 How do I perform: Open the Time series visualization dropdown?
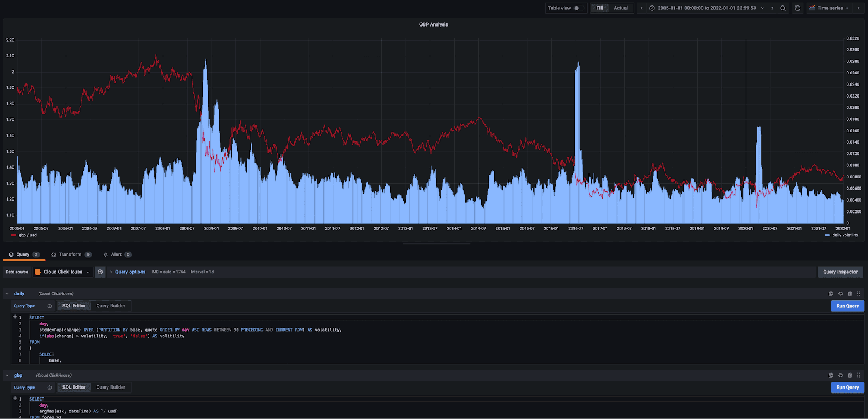pos(829,8)
